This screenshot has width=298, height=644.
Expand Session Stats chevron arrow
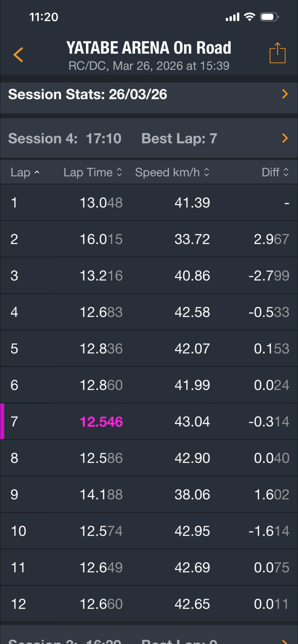tap(285, 94)
